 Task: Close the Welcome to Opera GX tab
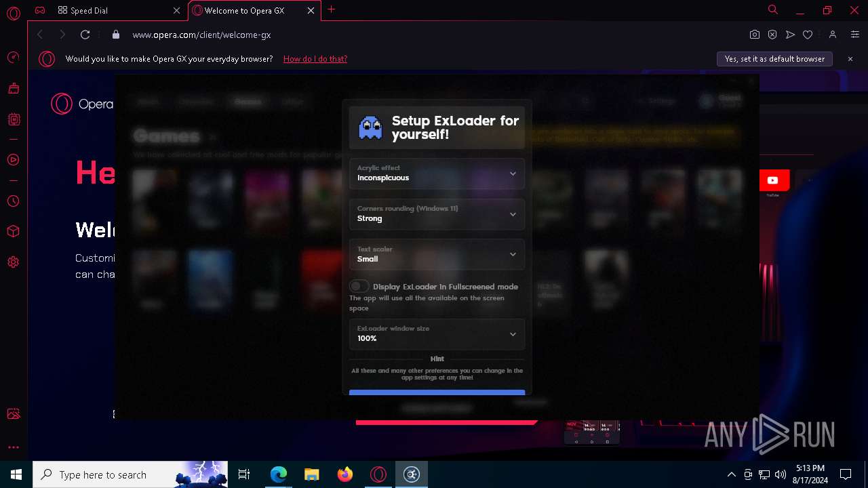point(311,10)
